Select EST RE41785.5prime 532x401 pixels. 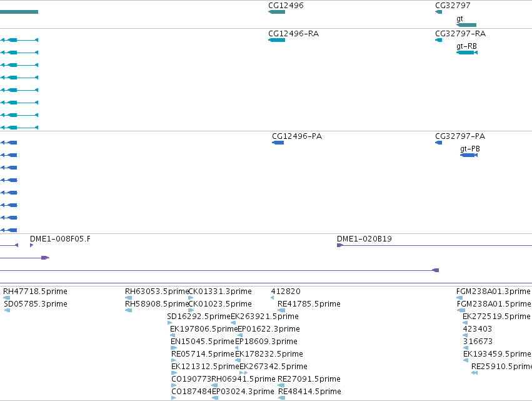(309, 304)
